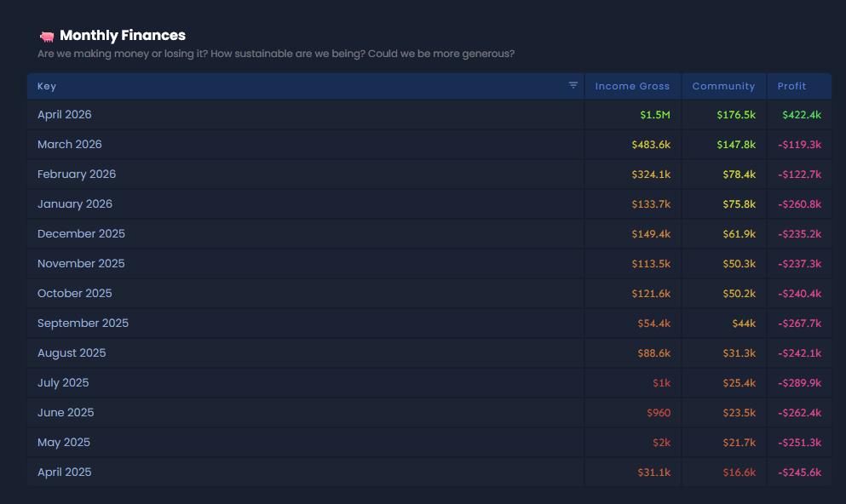The image size is (846, 504).
Task: Click the $44k community value
Action: point(744,324)
